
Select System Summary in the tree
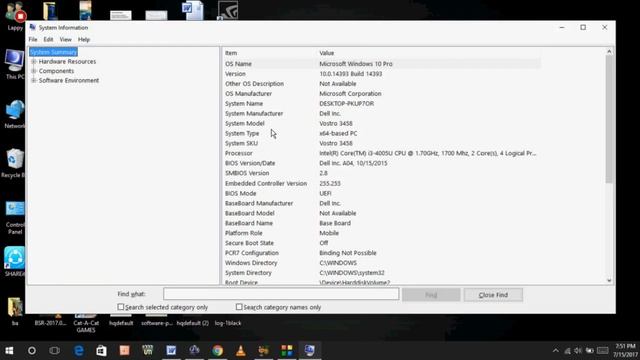click(x=53, y=52)
